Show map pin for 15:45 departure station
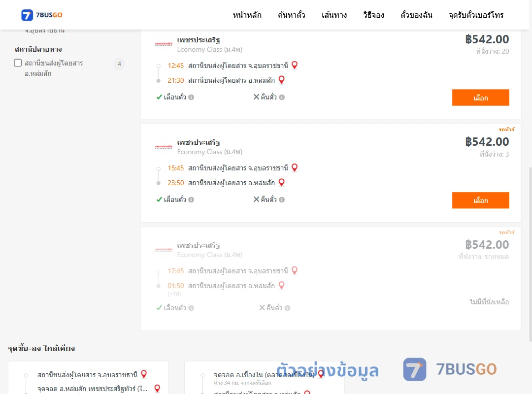 tap(295, 167)
